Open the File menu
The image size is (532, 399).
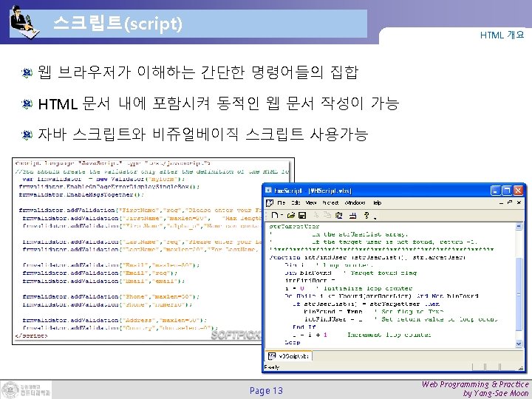pos(282,203)
